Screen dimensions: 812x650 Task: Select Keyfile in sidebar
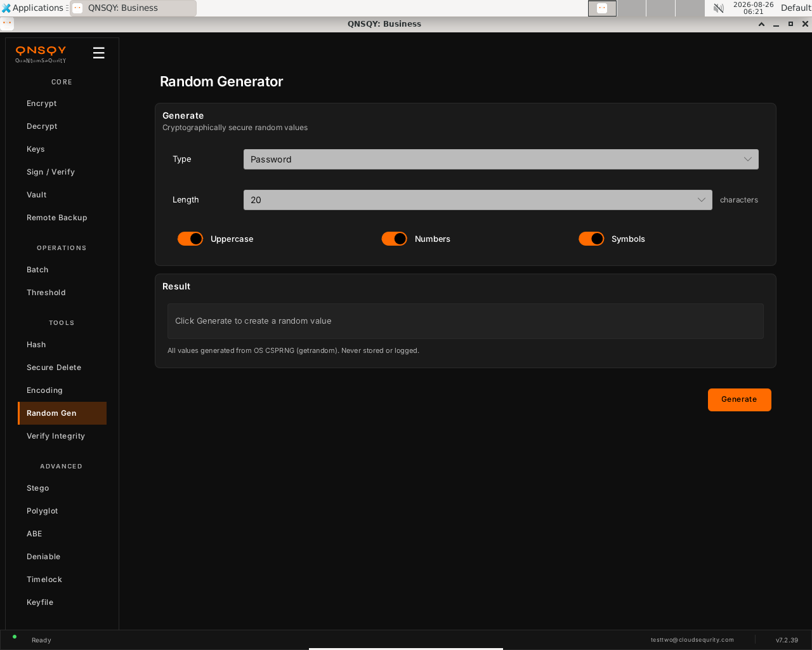point(62,602)
